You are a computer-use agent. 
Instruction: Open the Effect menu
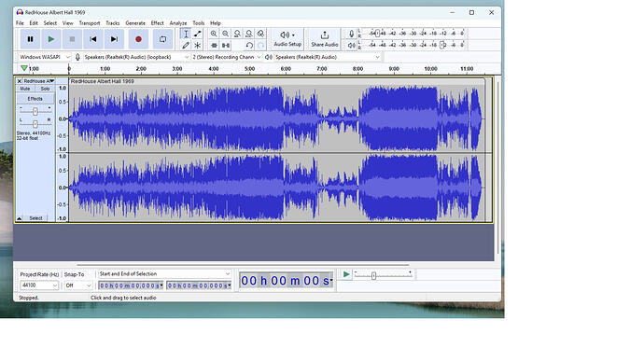(158, 23)
